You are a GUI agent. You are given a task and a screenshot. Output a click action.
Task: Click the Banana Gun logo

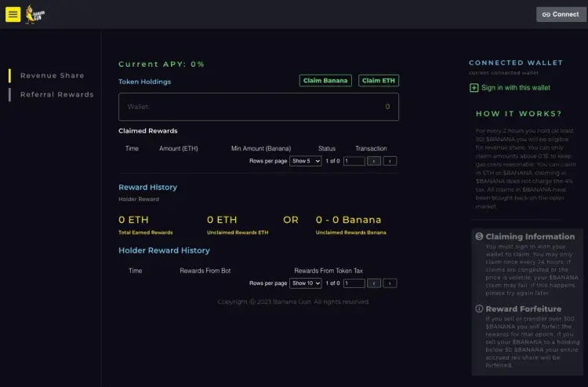(35, 13)
